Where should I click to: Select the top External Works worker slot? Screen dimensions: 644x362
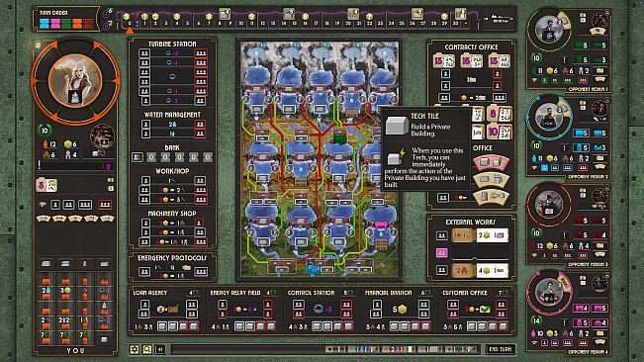441,235
